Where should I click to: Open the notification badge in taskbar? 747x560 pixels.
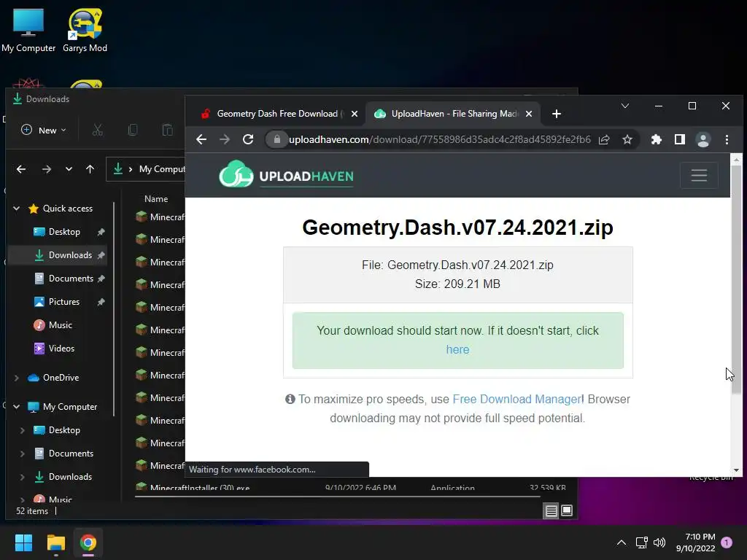[x=727, y=542]
